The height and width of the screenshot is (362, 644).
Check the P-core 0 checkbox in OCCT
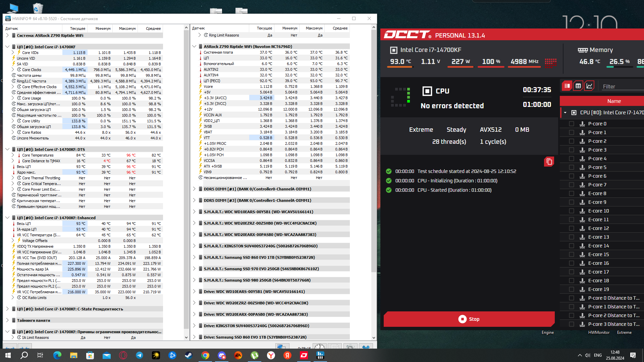[572, 124]
